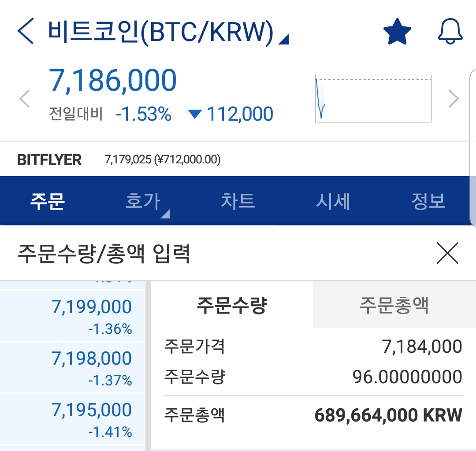
Task: Switch to the 주문총액 input mode tab
Action: 394,305
